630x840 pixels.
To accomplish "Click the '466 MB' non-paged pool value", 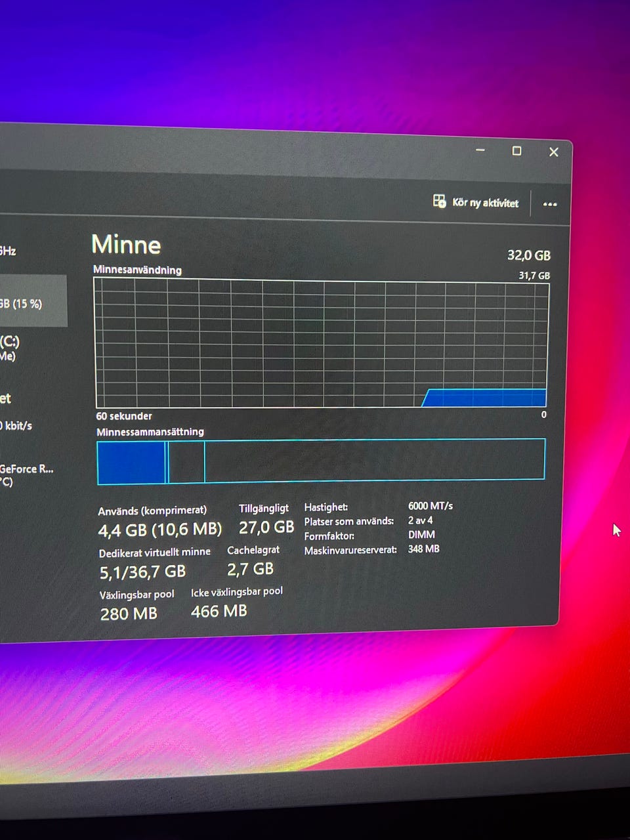I will coord(219,611).
